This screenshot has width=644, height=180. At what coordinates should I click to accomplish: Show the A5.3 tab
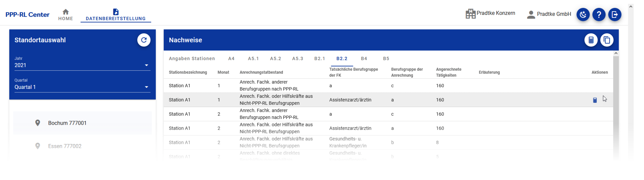point(297,59)
